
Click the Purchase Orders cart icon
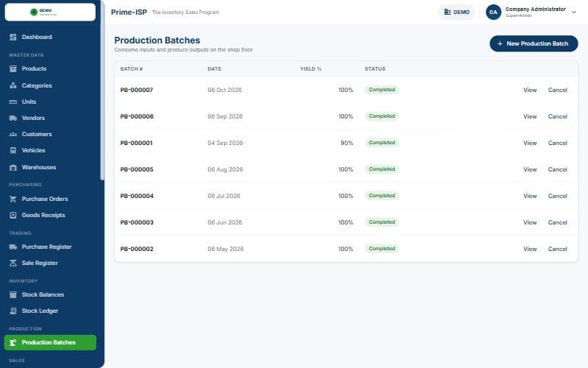click(13, 199)
